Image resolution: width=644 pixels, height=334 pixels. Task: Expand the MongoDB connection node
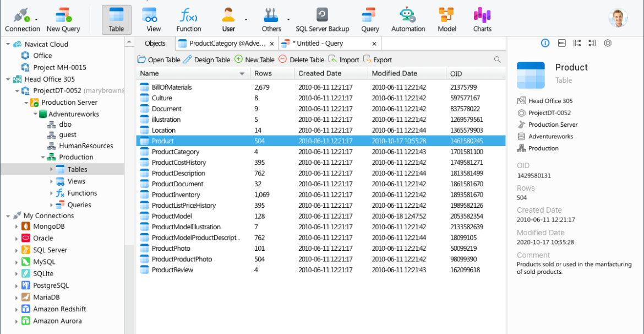click(x=17, y=226)
